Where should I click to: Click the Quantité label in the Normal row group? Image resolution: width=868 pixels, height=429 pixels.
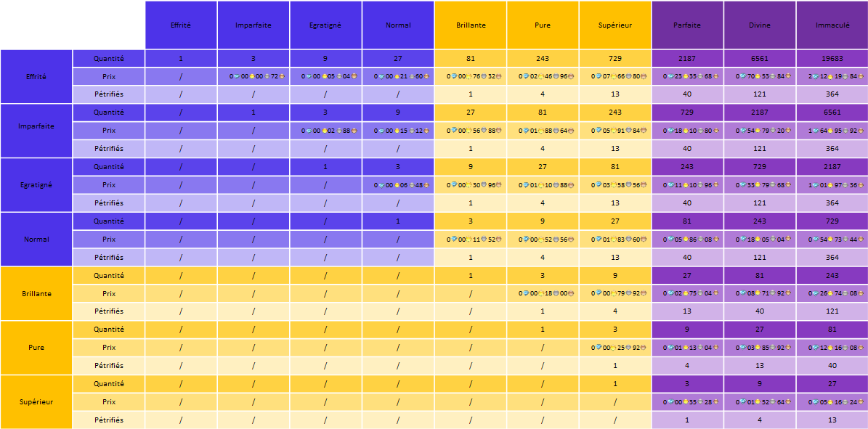pyautogui.click(x=109, y=221)
